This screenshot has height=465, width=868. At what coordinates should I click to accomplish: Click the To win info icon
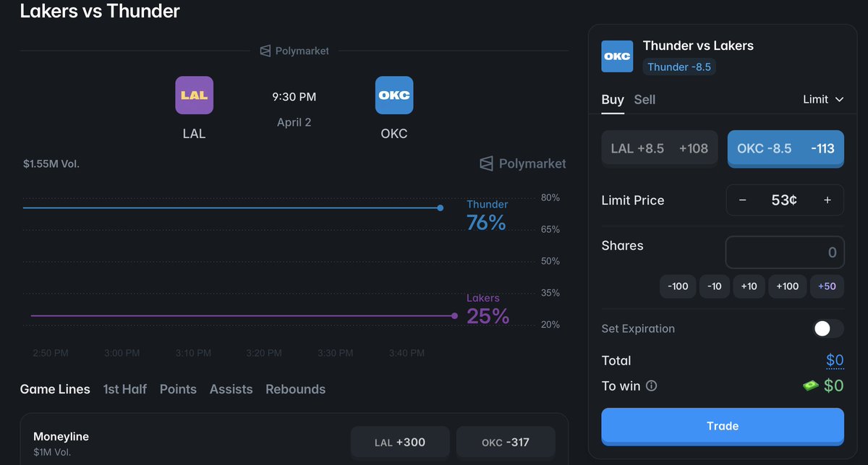pyautogui.click(x=651, y=386)
